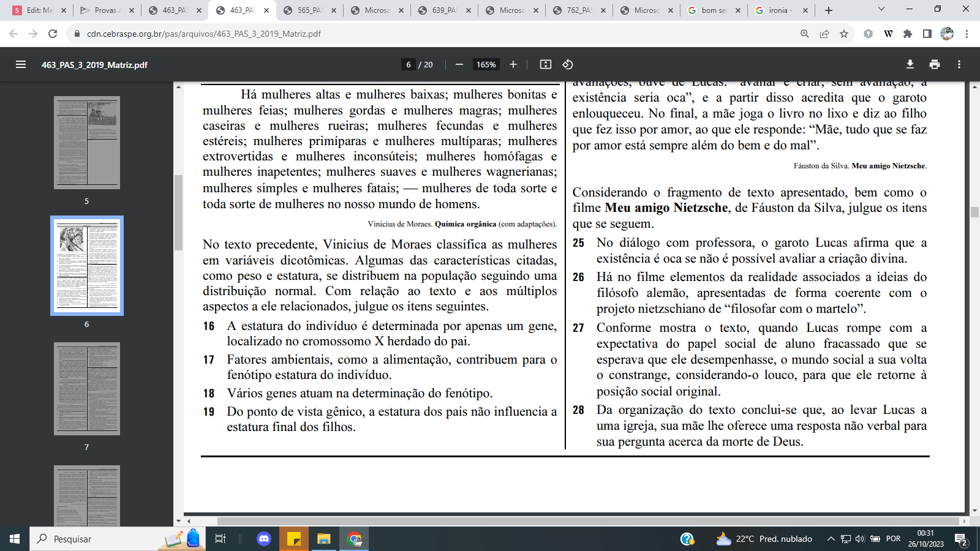980x551 pixels.
Task: Open File Explorer from taskbar
Action: pos(323,539)
